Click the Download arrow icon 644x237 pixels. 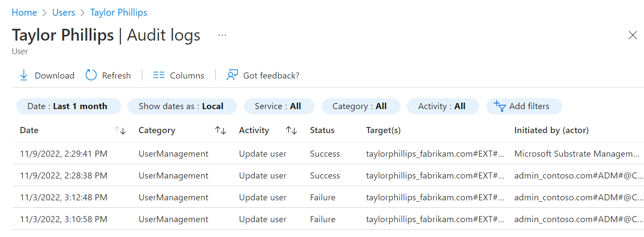pos(24,76)
